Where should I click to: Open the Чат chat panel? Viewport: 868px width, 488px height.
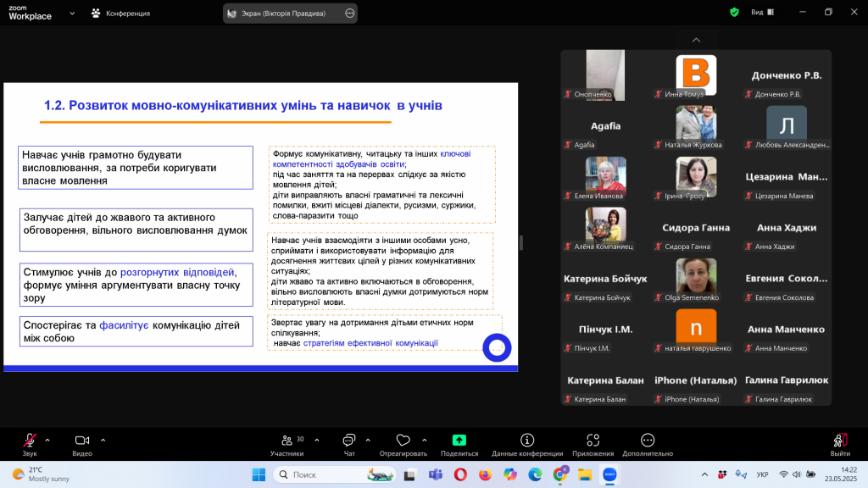click(348, 444)
